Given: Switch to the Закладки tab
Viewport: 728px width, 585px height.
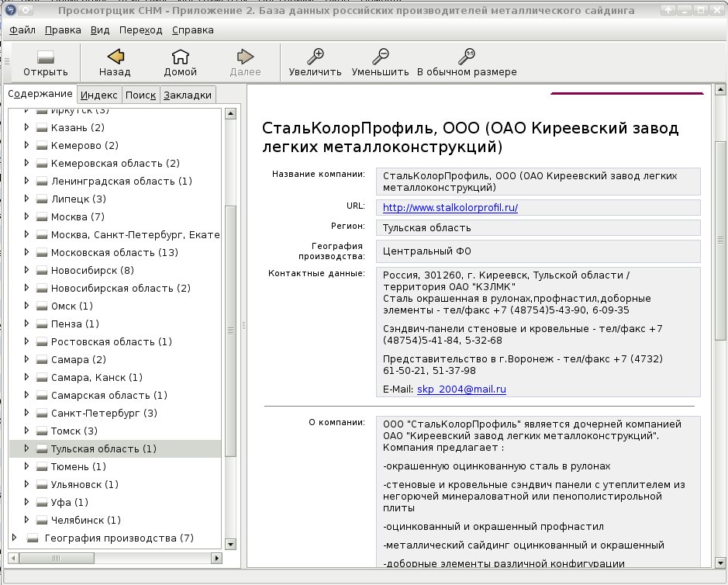Looking at the screenshot, I should coord(188,95).
